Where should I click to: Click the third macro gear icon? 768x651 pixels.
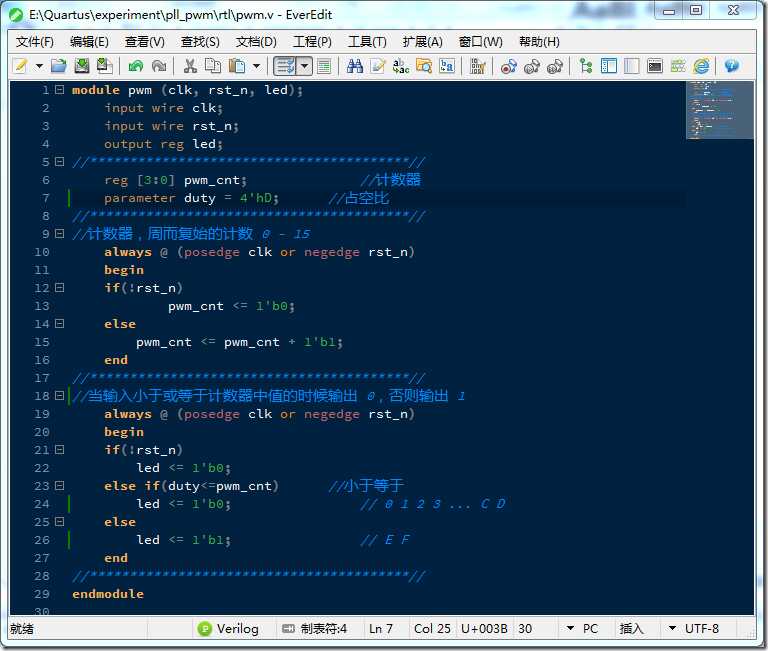click(554, 66)
